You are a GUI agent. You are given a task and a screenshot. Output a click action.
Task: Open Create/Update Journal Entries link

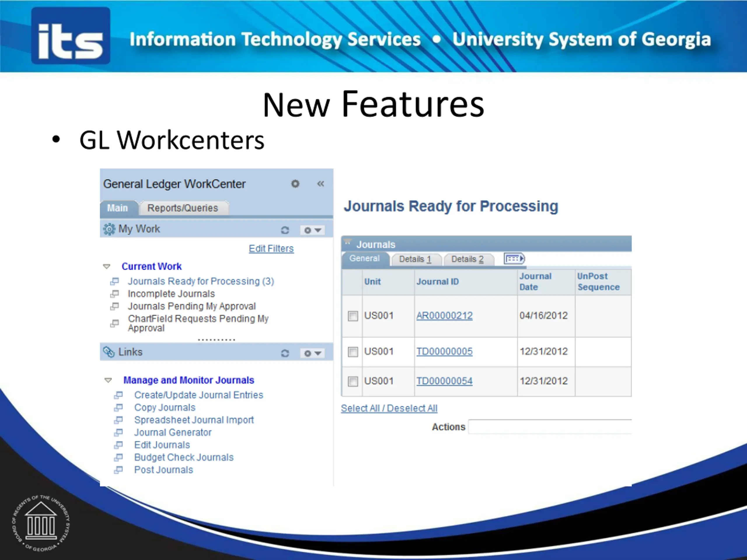coord(199,395)
